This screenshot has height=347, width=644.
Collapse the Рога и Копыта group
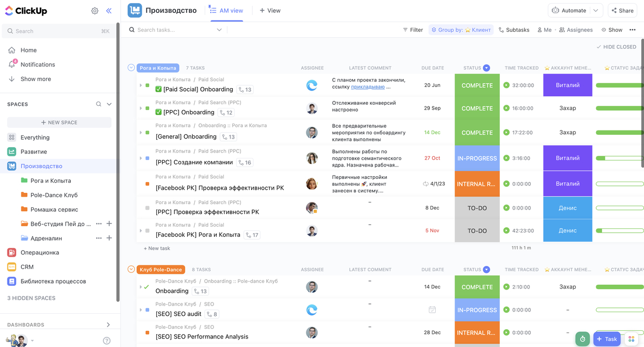[x=131, y=68]
